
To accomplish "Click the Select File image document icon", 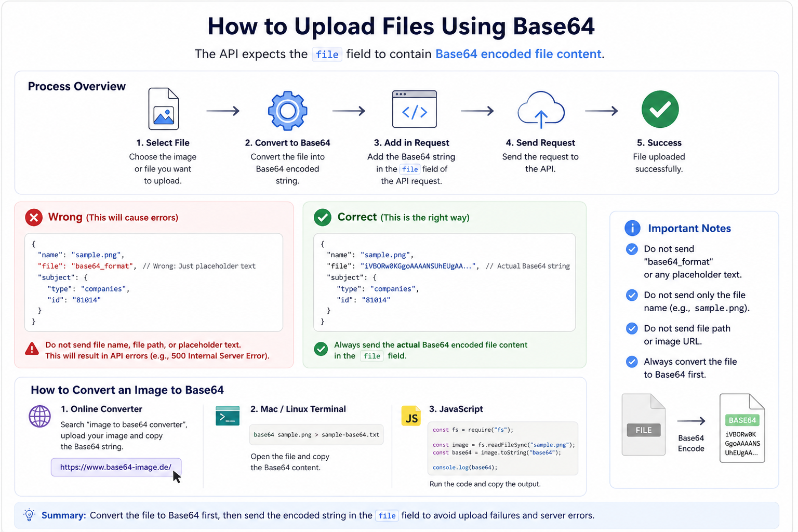I will pyautogui.click(x=164, y=109).
